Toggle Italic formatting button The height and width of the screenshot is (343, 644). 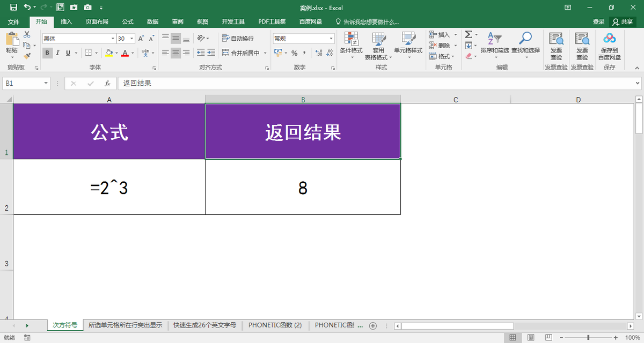pos(58,53)
